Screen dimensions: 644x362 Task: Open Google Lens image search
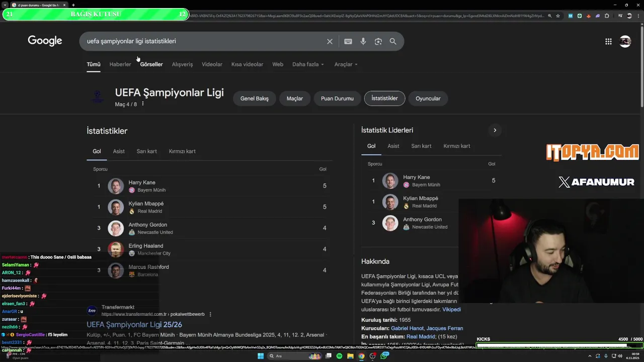point(378,41)
